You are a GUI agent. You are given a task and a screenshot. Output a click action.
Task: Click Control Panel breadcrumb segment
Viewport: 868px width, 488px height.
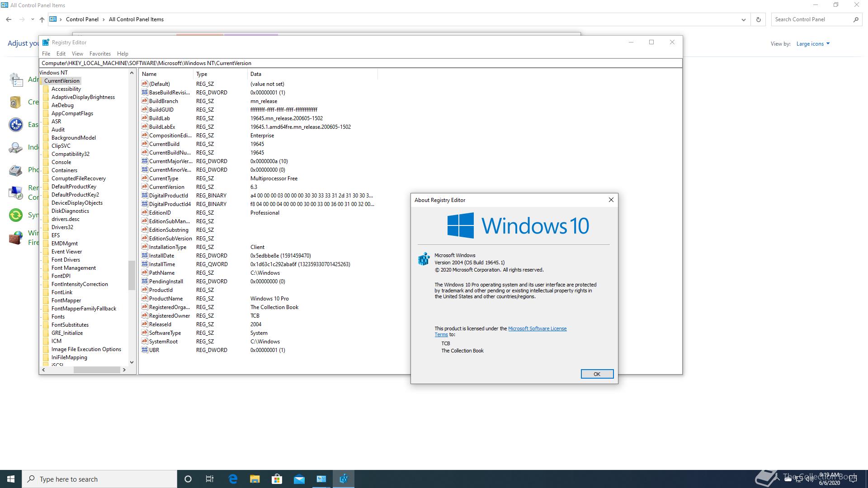[82, 19]
